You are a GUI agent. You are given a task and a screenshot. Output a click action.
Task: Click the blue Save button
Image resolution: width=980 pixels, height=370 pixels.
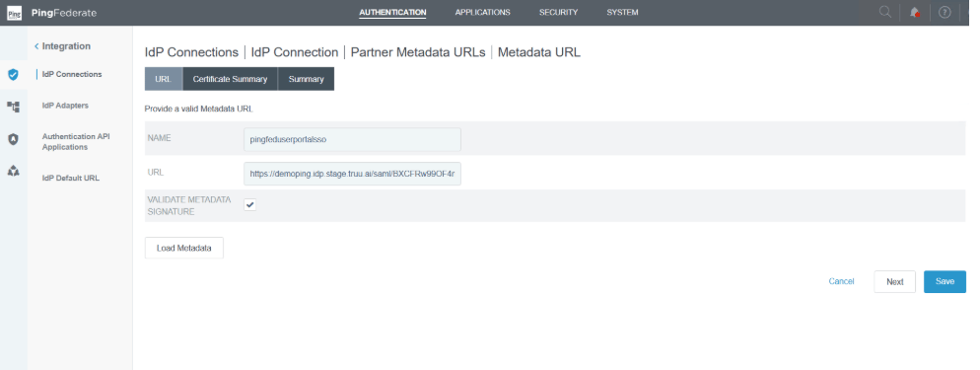[945, 282]
